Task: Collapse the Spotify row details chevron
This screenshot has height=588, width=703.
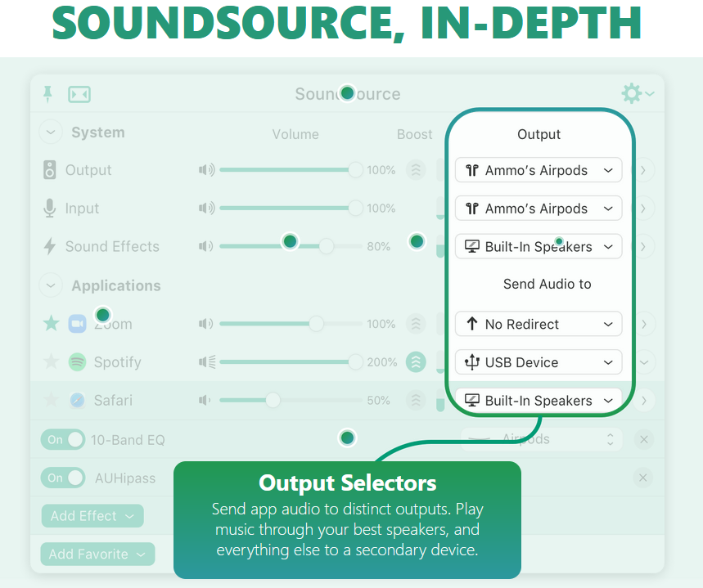Action: coord(644,361)
